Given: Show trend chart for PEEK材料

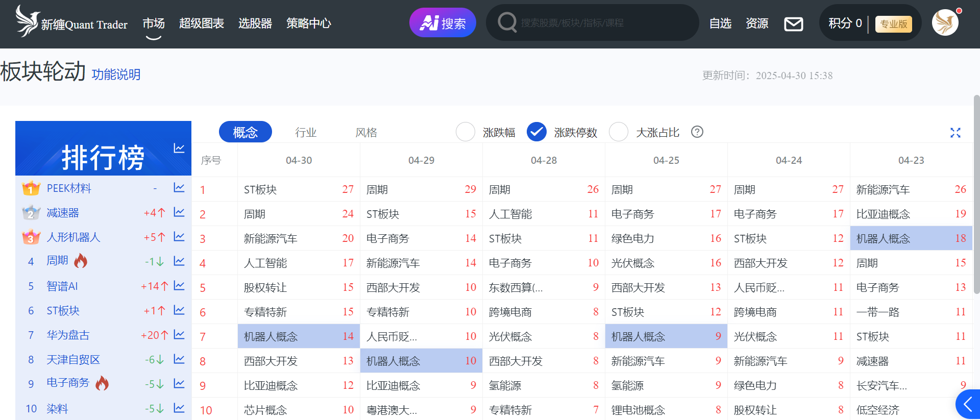Looking at the screenshot, I should click(x=179, y=188).
